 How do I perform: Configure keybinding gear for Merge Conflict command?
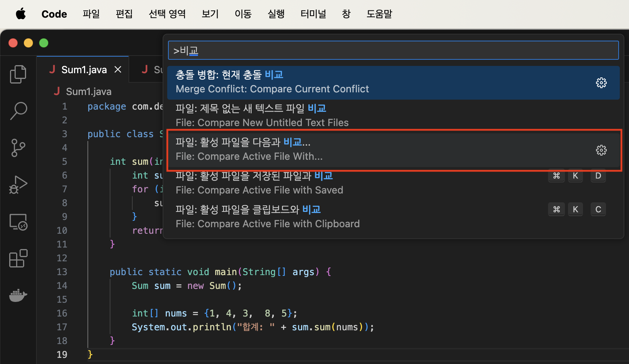tap(601, 83)
